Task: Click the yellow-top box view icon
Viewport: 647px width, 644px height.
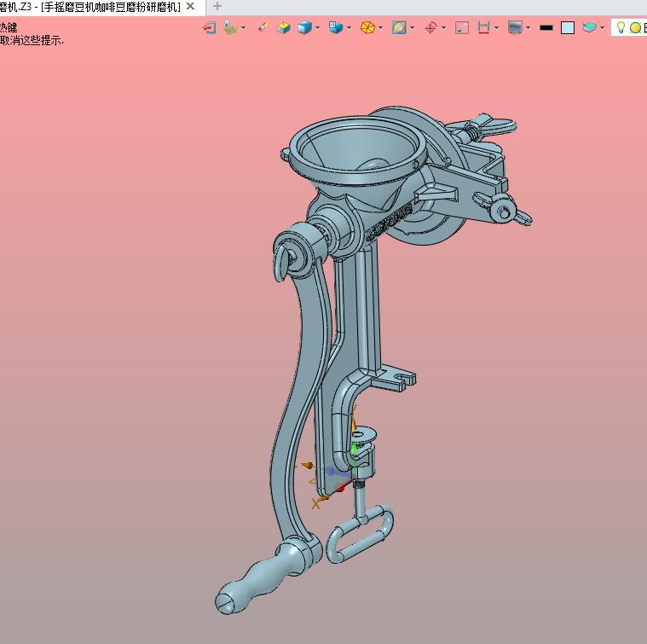Action: tap(283, 28)
